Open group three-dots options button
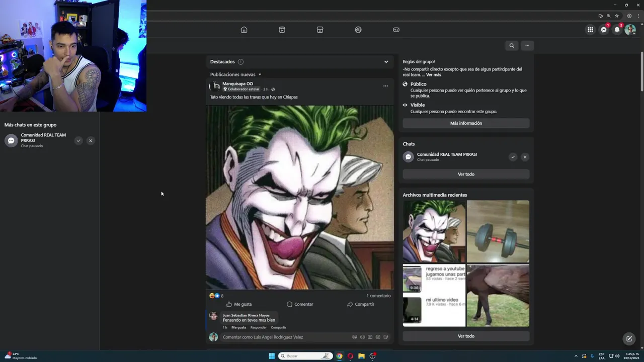Image resolution: width=644 pixels, height=362 pixels. pyautogui.click(x=527, y=46)
